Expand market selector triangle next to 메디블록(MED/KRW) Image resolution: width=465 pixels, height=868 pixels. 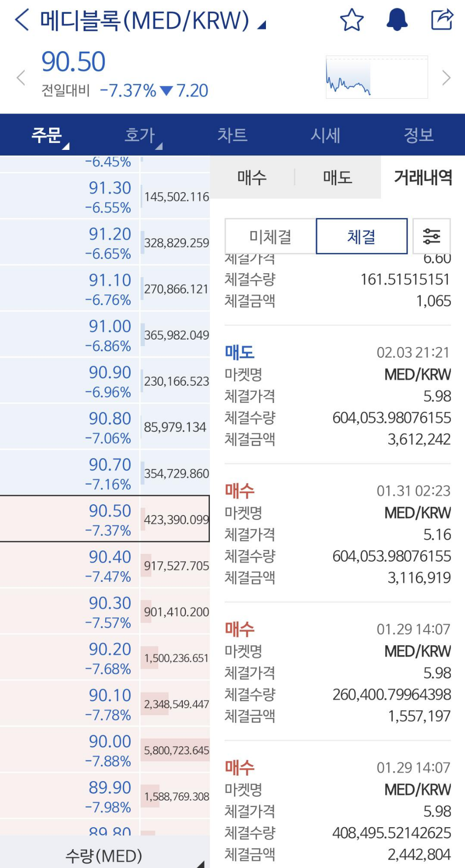[262, 25]
